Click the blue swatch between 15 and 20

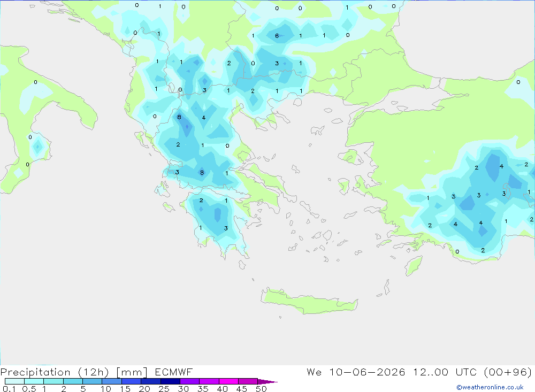[131, 381]
